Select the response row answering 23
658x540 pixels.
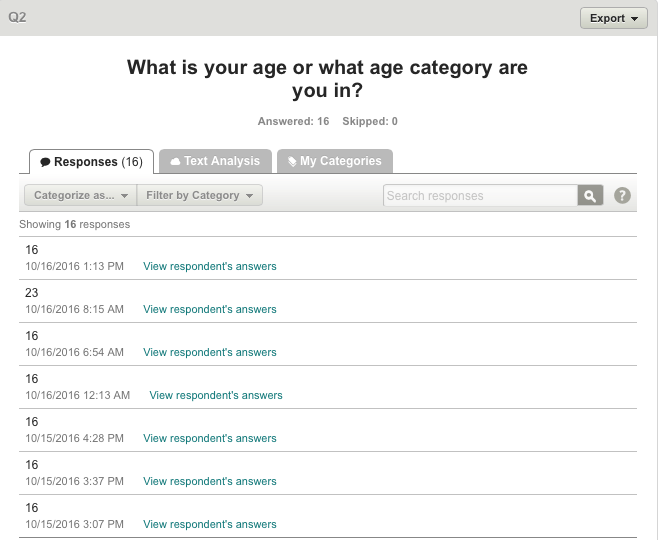click(x=328, y=301)
